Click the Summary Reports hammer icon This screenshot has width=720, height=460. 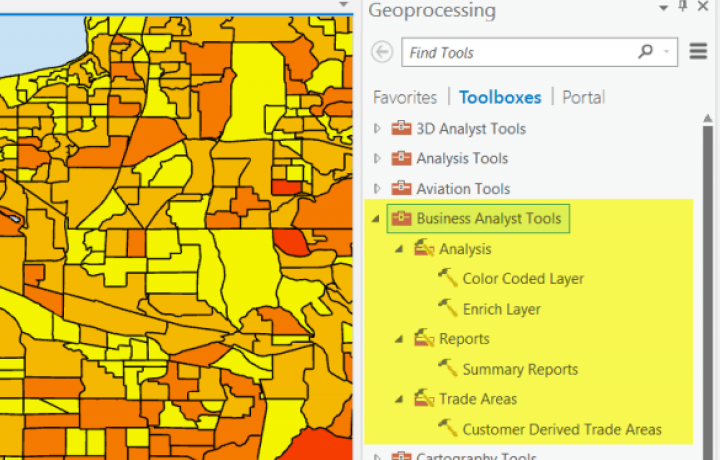tap(448, 368)
